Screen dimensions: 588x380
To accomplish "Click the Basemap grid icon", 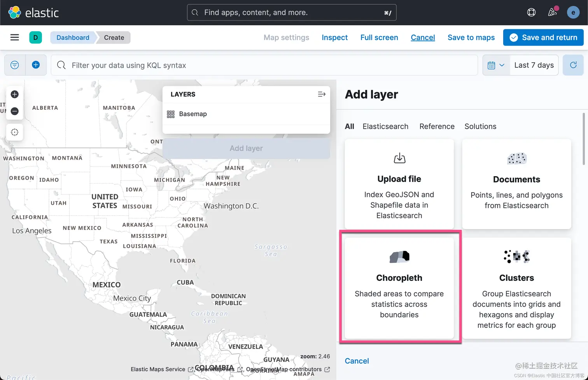I will [x=171, y=114].
